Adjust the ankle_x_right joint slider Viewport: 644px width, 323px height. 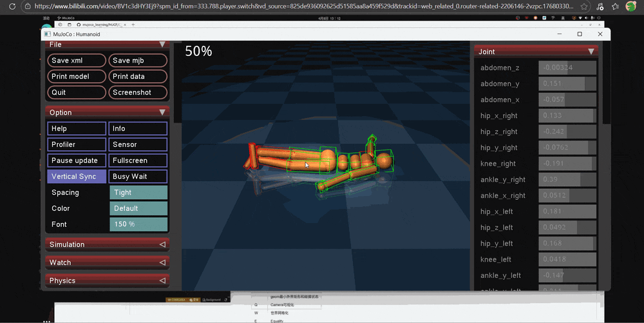pos(567,195)
